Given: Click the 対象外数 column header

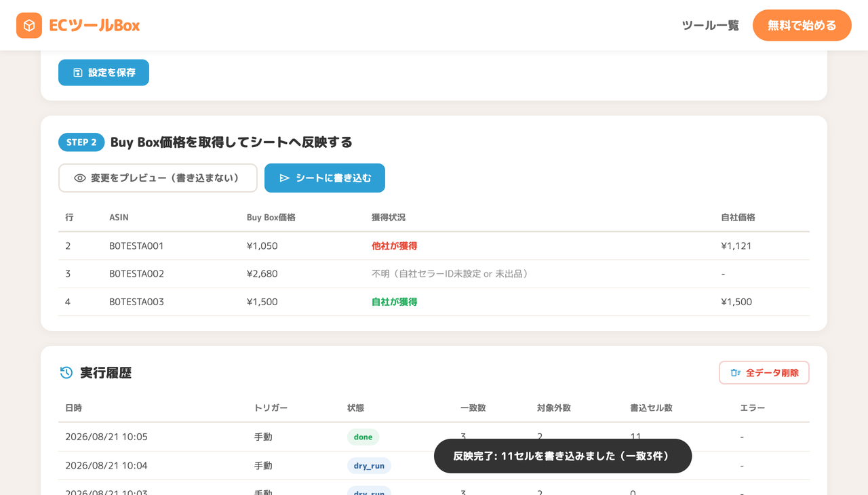Looking at the screenshot, I should [554, 408].
